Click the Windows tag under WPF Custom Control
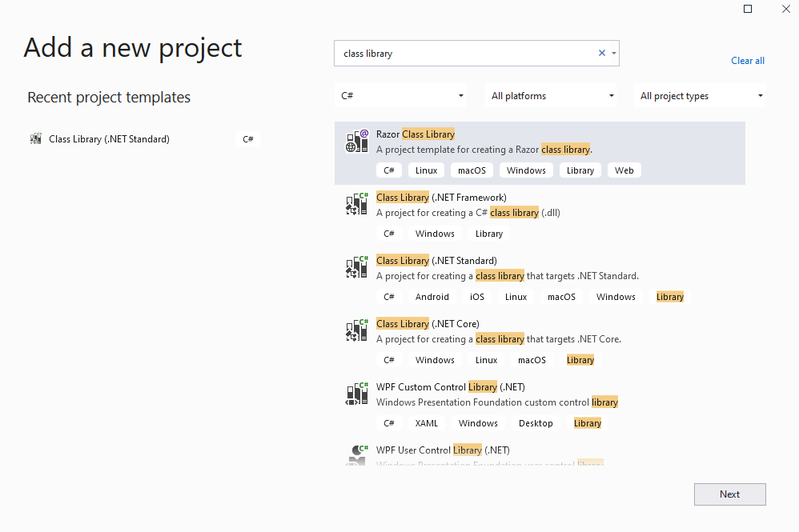Image resolution: width=799 pixels, height=532 pixels. (478, 423)
